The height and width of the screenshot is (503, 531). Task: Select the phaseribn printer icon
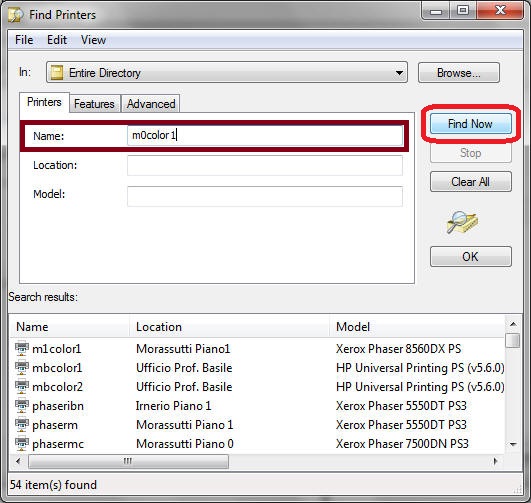(22, 405)
